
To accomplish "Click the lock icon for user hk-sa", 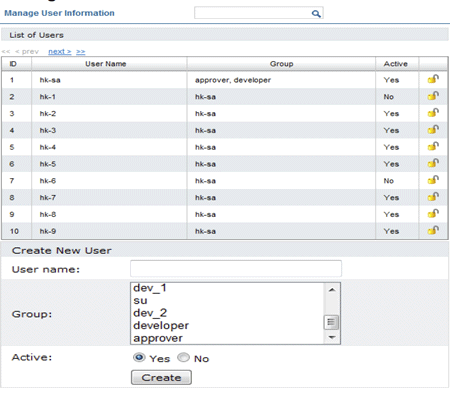I will 433,79.
